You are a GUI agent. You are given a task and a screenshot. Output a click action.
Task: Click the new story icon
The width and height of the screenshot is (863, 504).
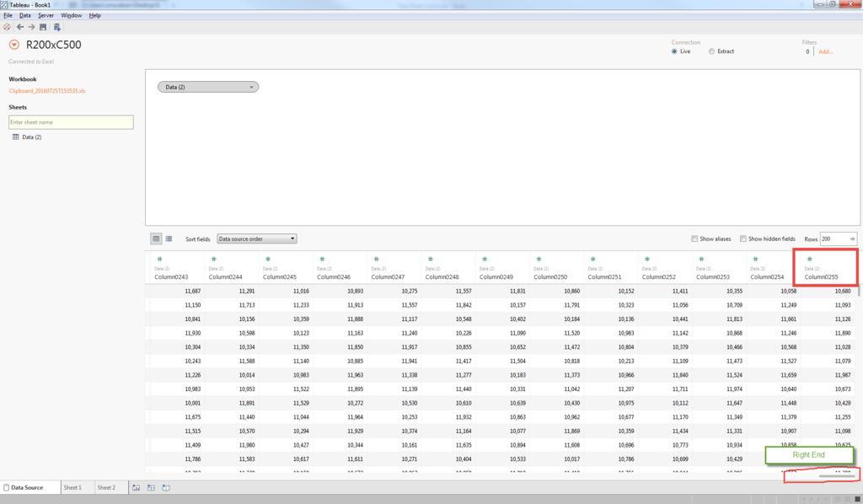coord(166,487)
